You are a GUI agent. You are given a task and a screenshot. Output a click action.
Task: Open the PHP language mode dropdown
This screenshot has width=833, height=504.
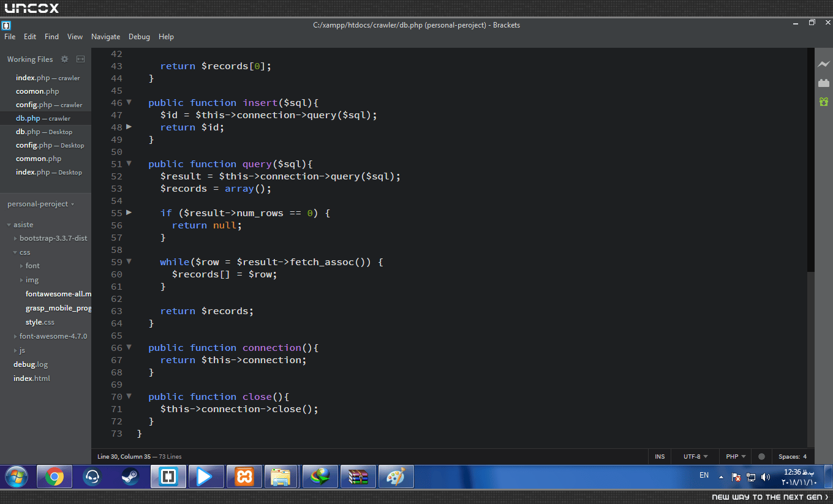pos(736,457)
